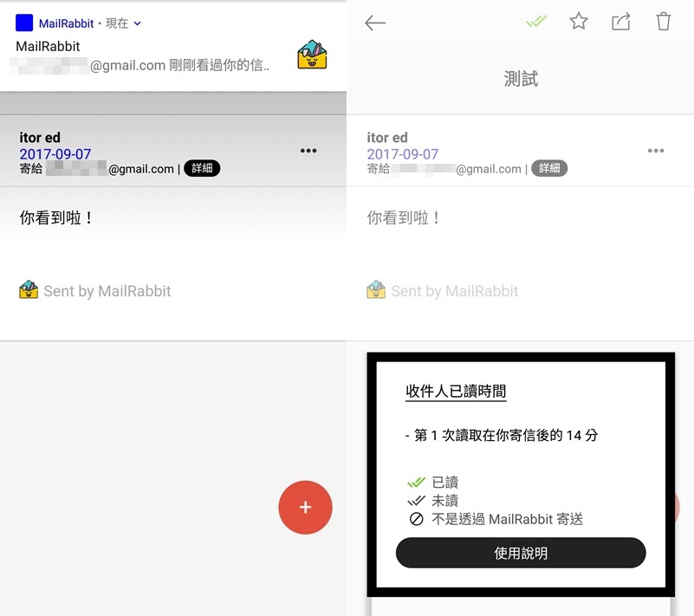This screenshot has width=694, height=616.
Task: Tap the 2017-09-07 date in the left email
Action: 55,154
